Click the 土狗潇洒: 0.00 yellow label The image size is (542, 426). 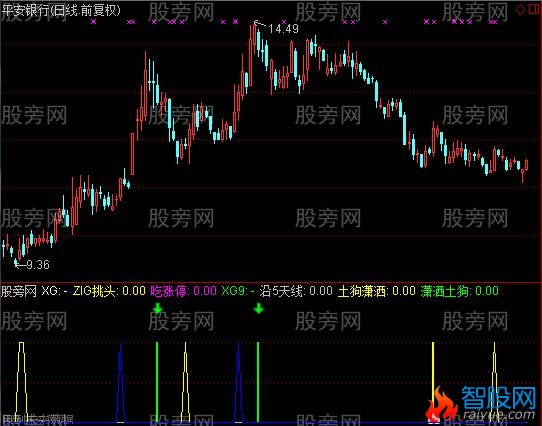coord(376,291)
